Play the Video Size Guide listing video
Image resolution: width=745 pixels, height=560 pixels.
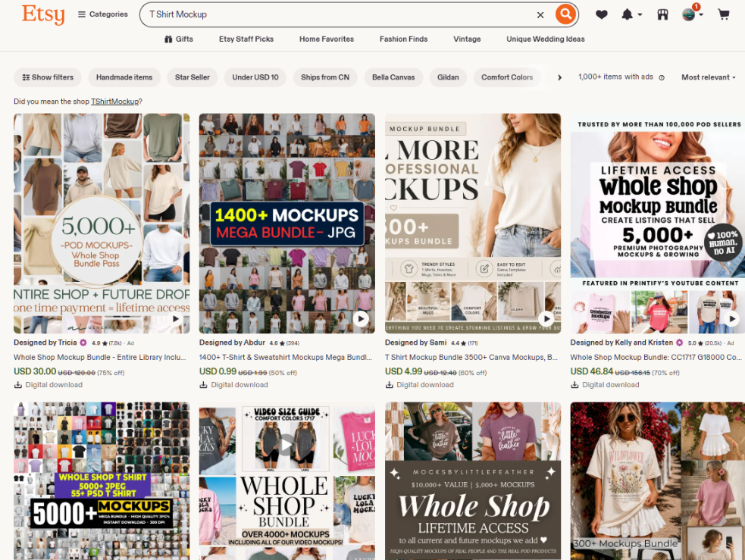(285, 444)
